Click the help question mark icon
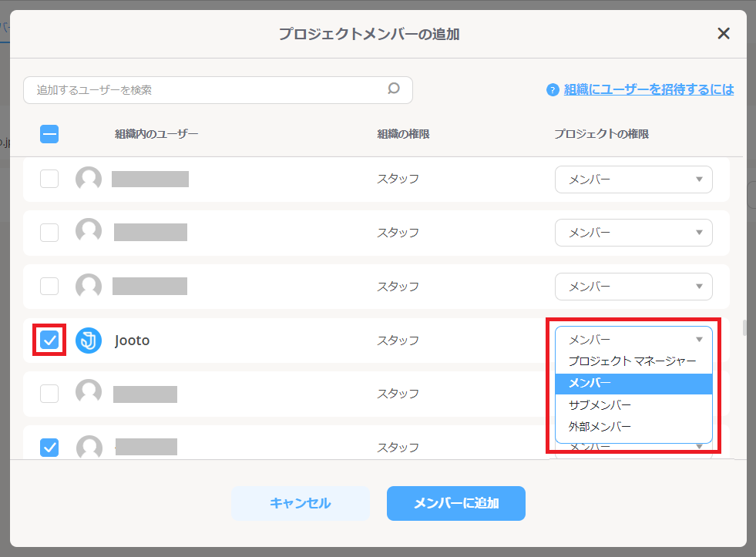 coord(553,89)
